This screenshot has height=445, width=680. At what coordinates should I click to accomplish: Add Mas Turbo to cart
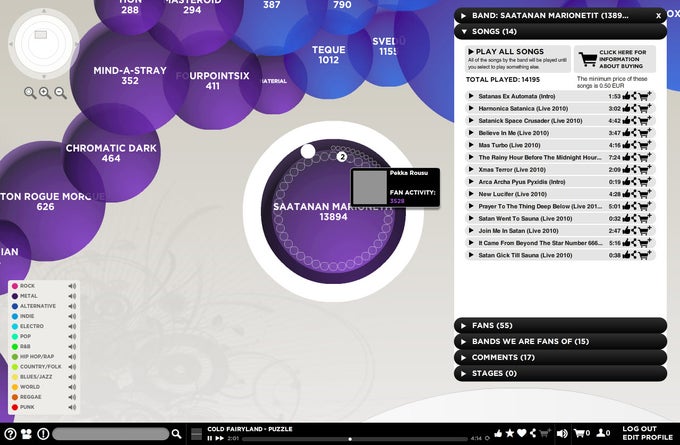645,145
